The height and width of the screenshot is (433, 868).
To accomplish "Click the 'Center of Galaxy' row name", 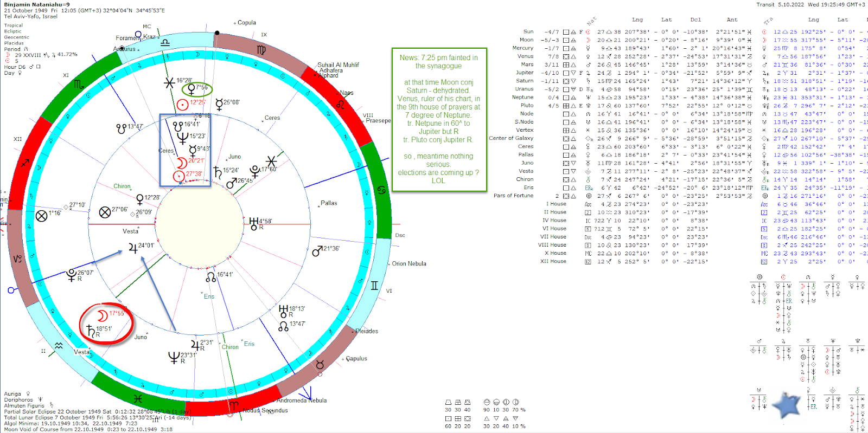I will pos(511,138).
